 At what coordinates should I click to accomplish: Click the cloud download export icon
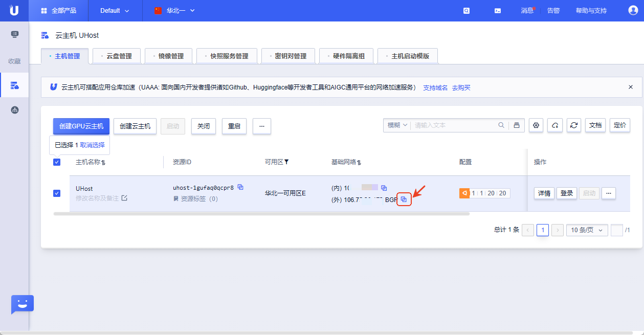tap(555, 125)
